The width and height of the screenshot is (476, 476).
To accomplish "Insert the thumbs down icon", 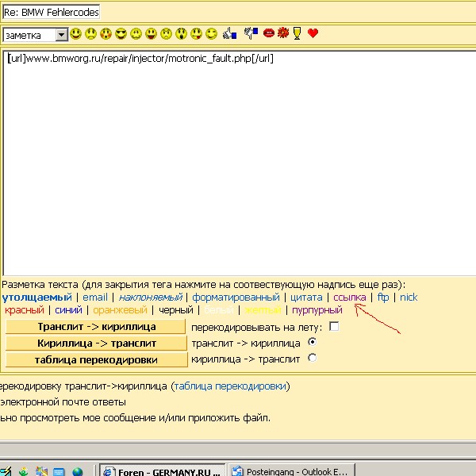I will [251, 34].
